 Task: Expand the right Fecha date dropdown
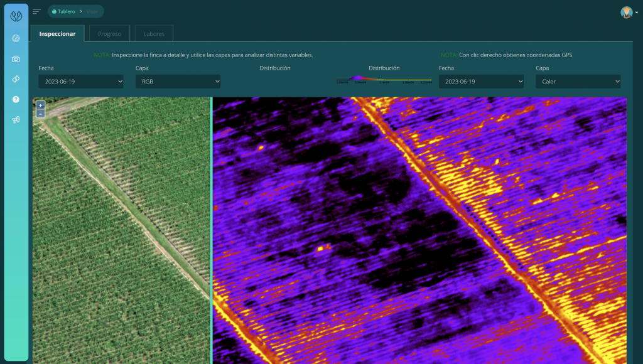(x=481, y=82)
